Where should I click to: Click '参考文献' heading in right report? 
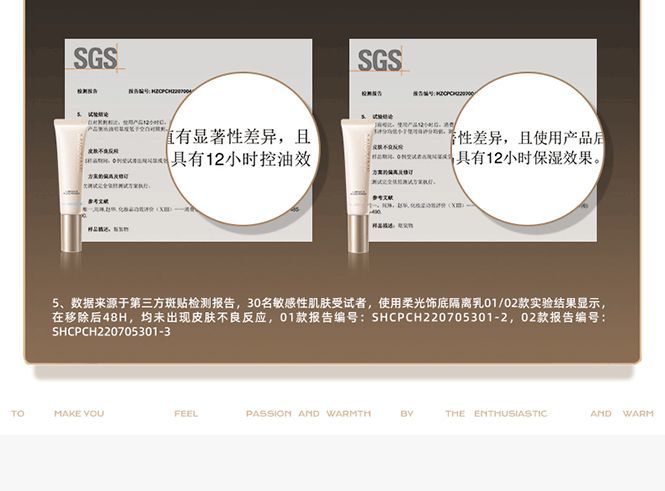coord(383,198)
